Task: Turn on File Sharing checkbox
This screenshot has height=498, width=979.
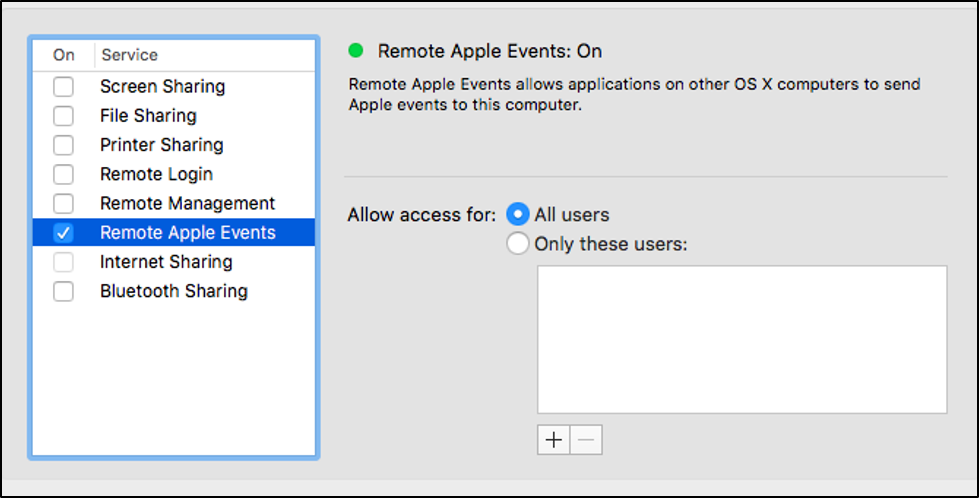Action: click(x=63, y=115)
